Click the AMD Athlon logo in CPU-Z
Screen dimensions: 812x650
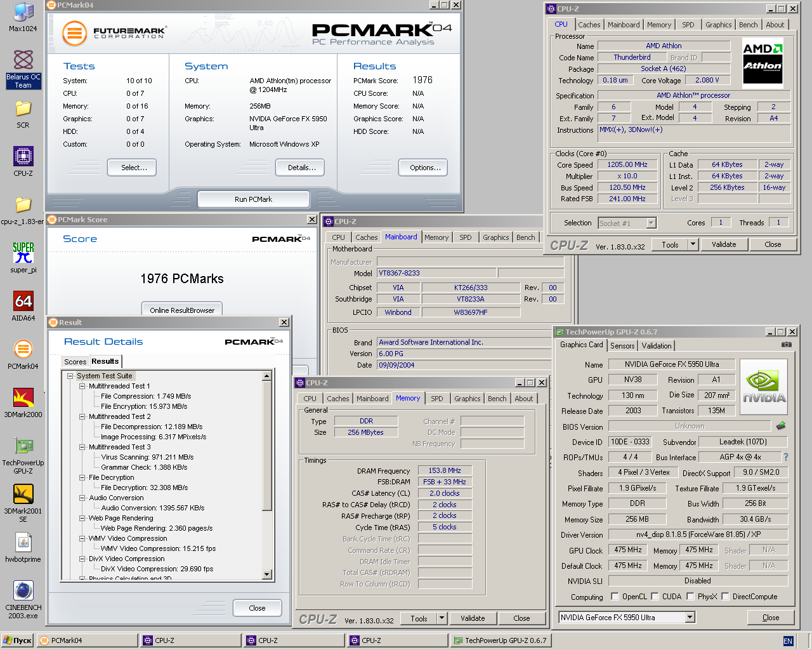click(x=763, y=63)
